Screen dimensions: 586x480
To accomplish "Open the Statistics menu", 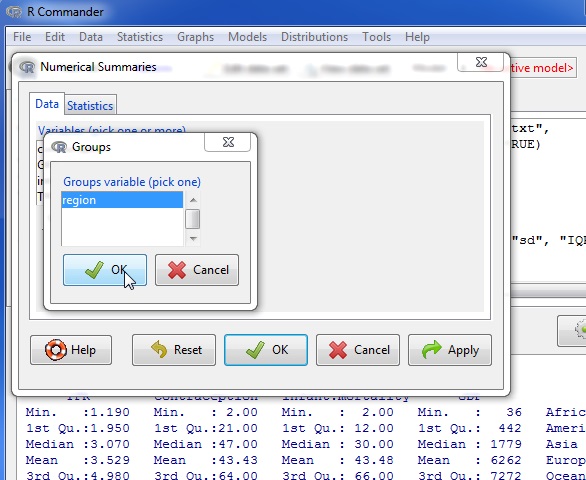I will coord(140,37).
